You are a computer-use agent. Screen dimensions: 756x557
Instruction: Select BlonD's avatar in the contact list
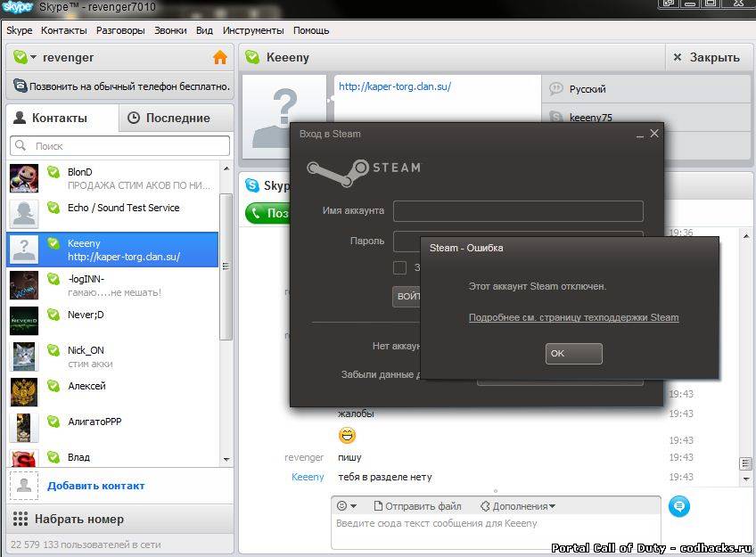pos(23,178)
